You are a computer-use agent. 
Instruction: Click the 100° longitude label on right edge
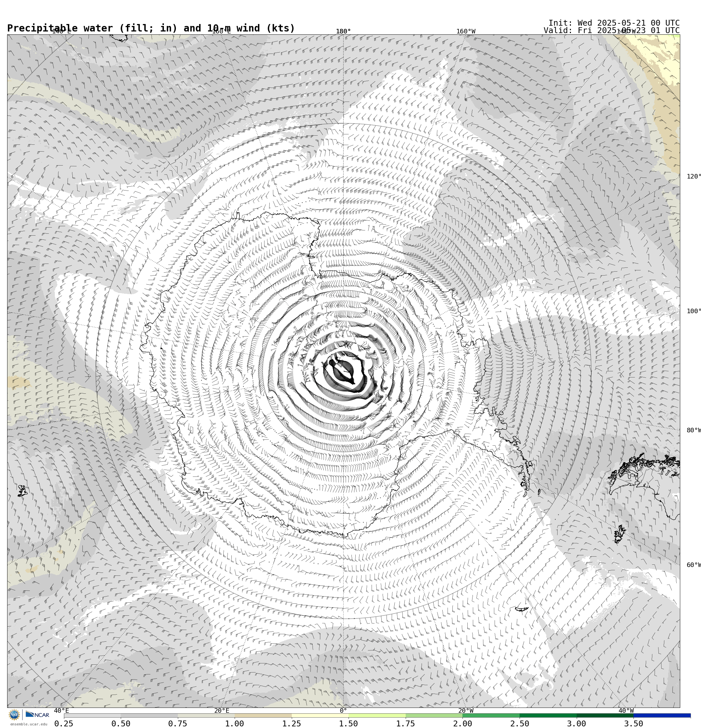coord(694,311)
